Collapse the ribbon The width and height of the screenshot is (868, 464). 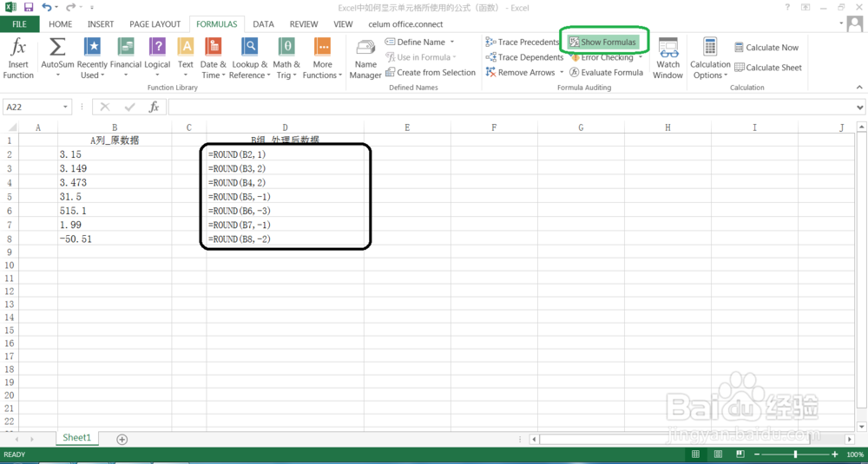(859, 88)
